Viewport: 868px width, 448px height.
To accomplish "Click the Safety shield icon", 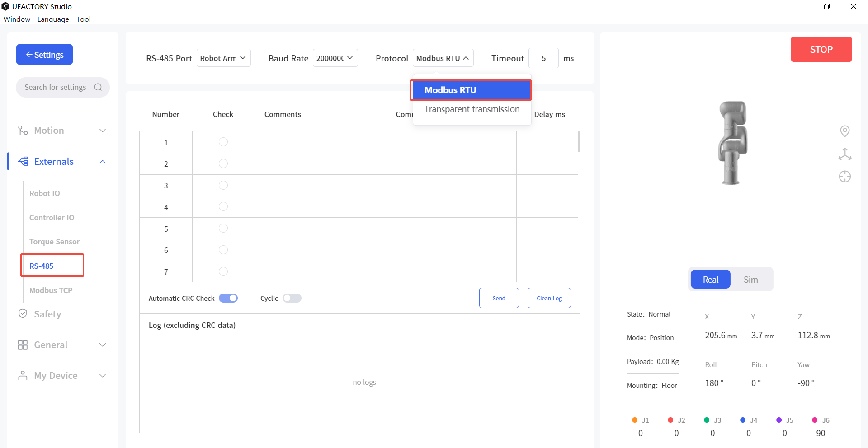I will click(x=23, y=314).
